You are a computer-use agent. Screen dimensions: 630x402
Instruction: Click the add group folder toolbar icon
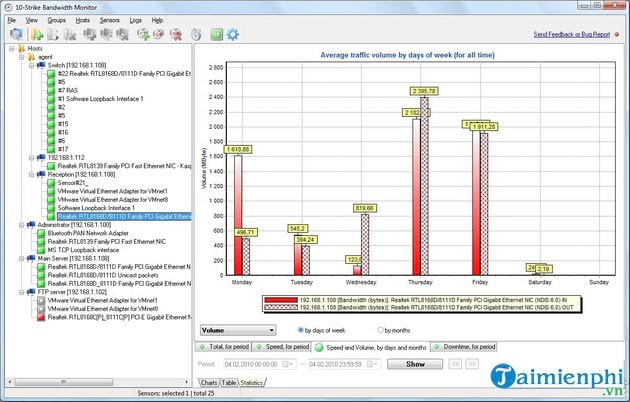click(37, 35)
